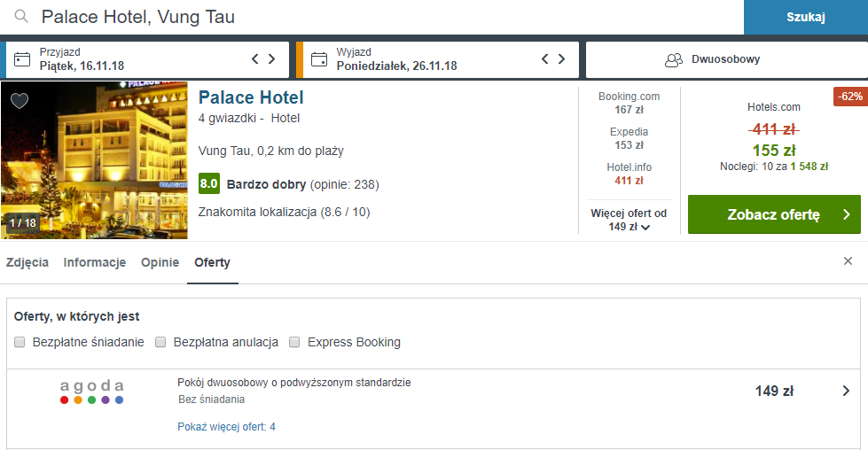Enable Express Booking filter
Viewport: 868px width, 450px height.
point(294,342)
